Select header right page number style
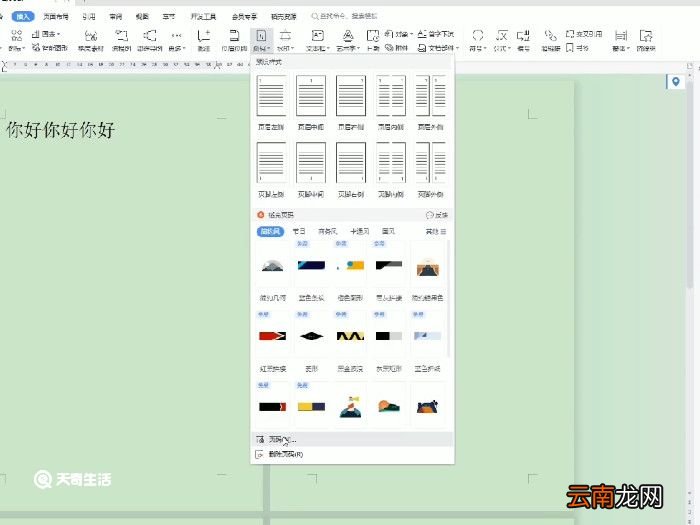 (x=350, y=102)
